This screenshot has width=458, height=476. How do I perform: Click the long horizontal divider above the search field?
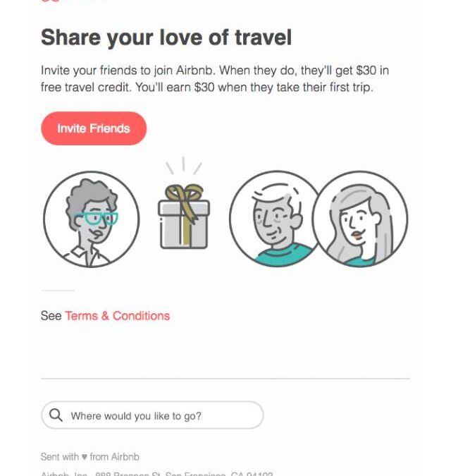[225, 379]
